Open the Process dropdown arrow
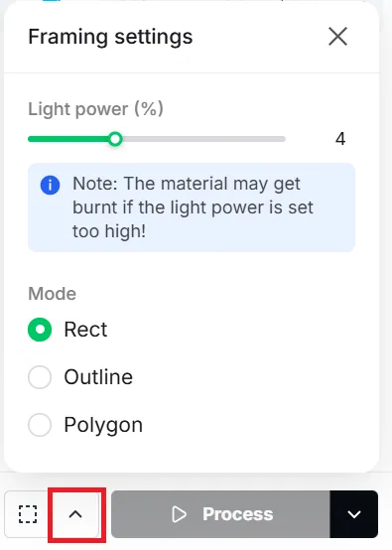 [x=353, y=514]
